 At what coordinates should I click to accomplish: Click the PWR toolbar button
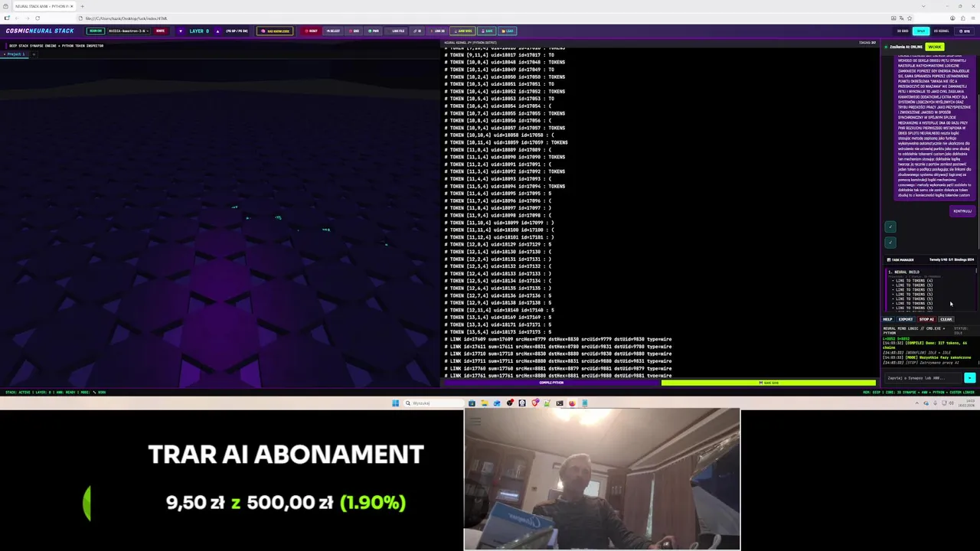[x=373, y=31]
